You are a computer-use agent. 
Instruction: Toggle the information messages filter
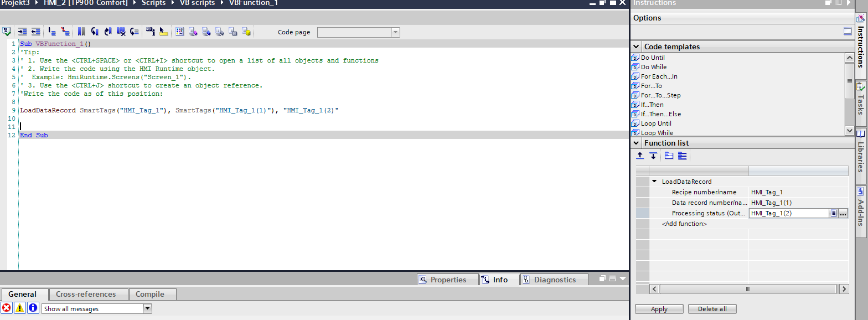point(33,308)
